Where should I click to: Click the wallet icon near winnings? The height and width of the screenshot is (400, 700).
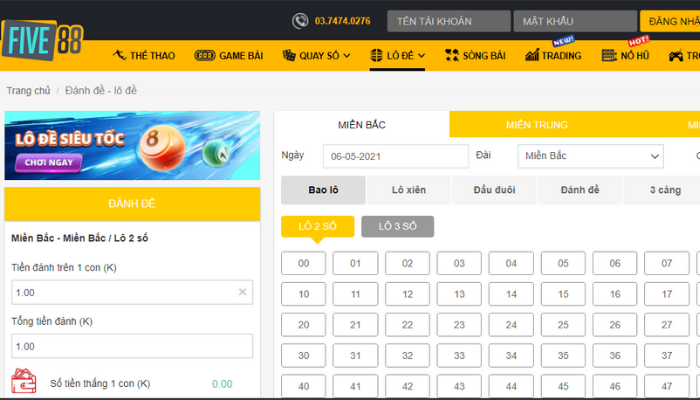pos(23,383)
